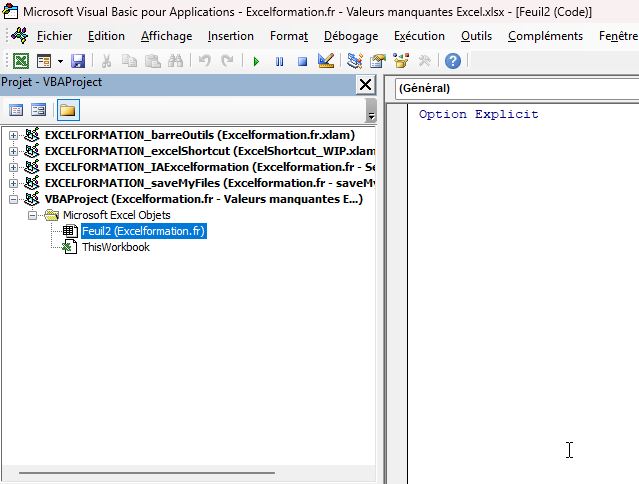Viewport: 639px width, 484px height.
Task: Click the Undo arrow icon
Action: click(205, 62)
